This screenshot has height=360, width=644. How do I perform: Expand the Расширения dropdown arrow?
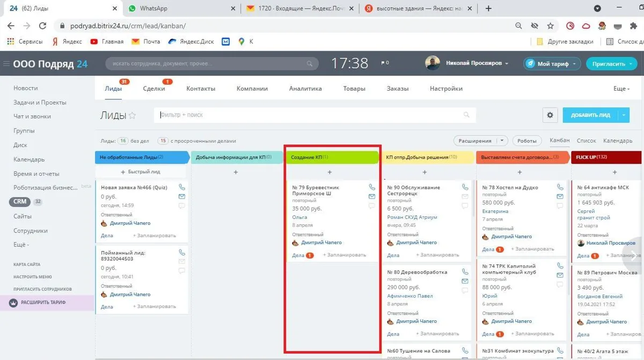502,141
